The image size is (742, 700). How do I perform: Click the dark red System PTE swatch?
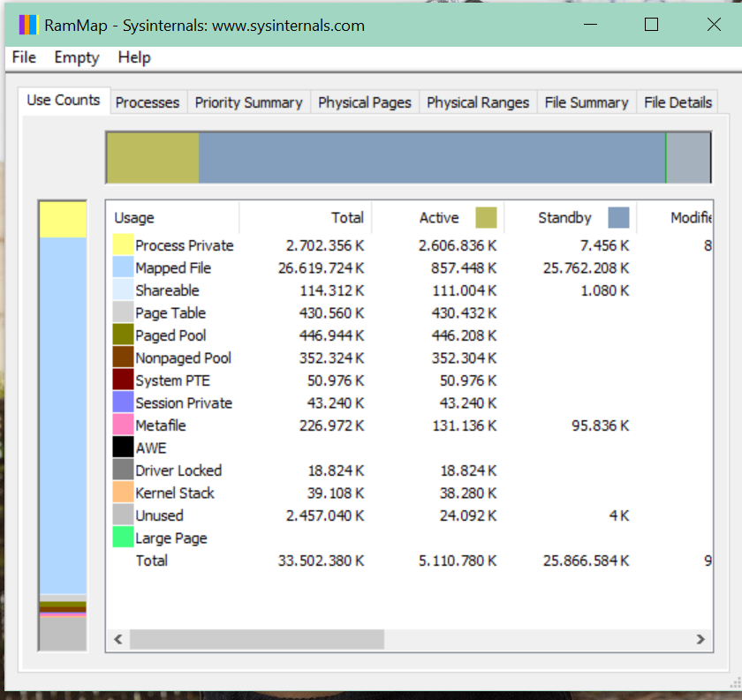[123, 380]
